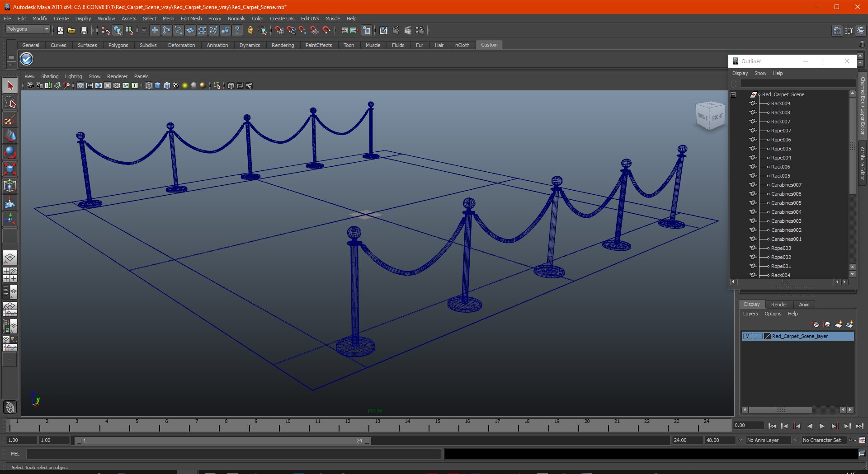This screenshot has height=474, width=868.
Task: Open the Edit Mesh menu
Action: pos(191,19)
